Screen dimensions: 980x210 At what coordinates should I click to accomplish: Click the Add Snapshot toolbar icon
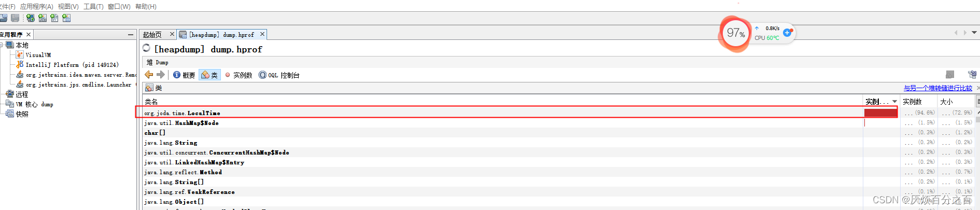[66, 18]
